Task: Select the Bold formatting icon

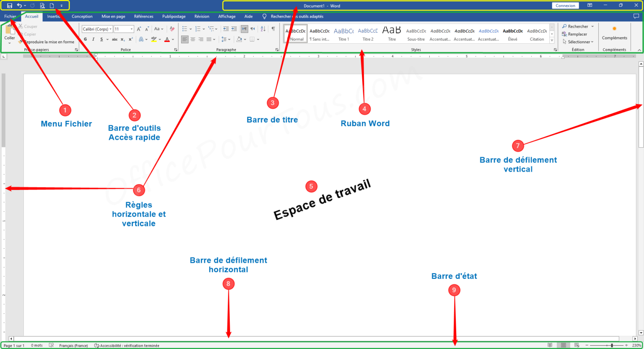Action: 85,39
